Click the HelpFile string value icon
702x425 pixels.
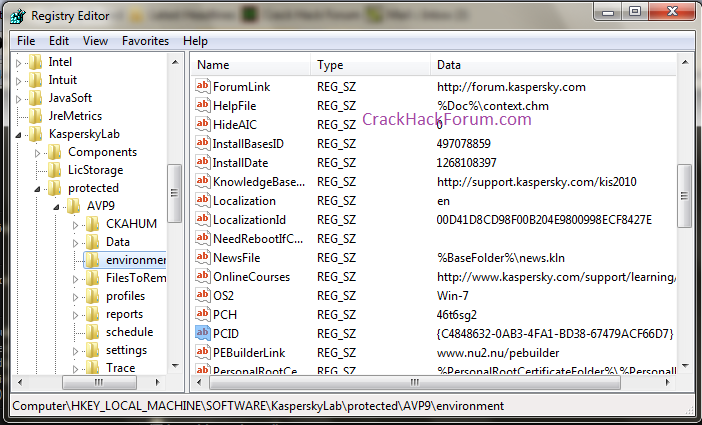coord(203,105)
